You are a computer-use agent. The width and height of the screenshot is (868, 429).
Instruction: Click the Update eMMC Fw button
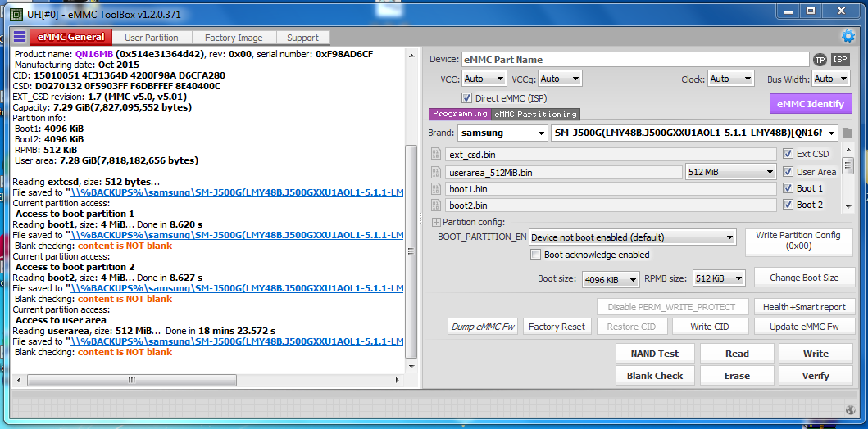[804, 326]
